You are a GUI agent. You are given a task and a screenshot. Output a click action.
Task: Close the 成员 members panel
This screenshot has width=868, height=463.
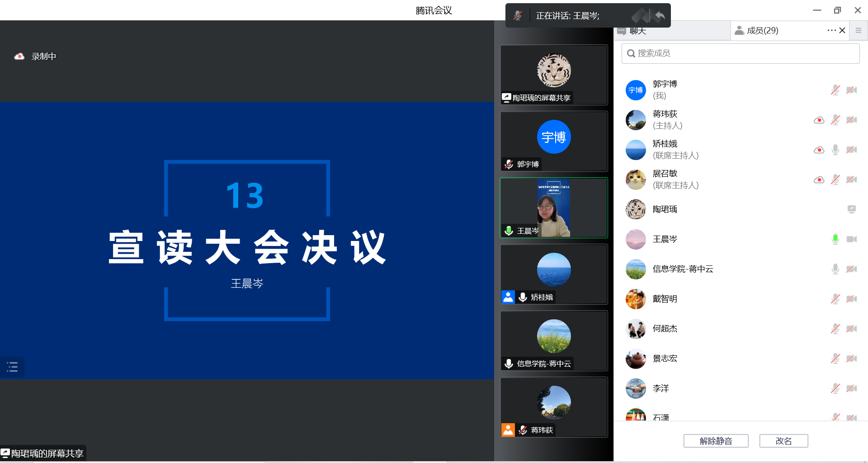842,30
